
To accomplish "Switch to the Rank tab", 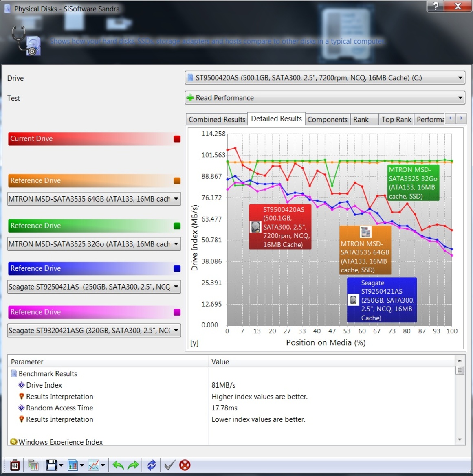I will 364,119.
